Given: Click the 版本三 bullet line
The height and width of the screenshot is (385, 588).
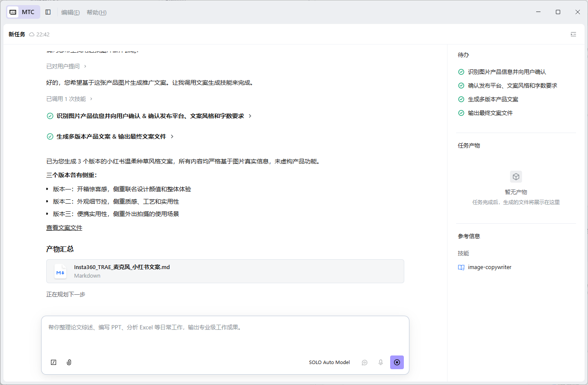Looking at the screenshot, I should [116, 214].
